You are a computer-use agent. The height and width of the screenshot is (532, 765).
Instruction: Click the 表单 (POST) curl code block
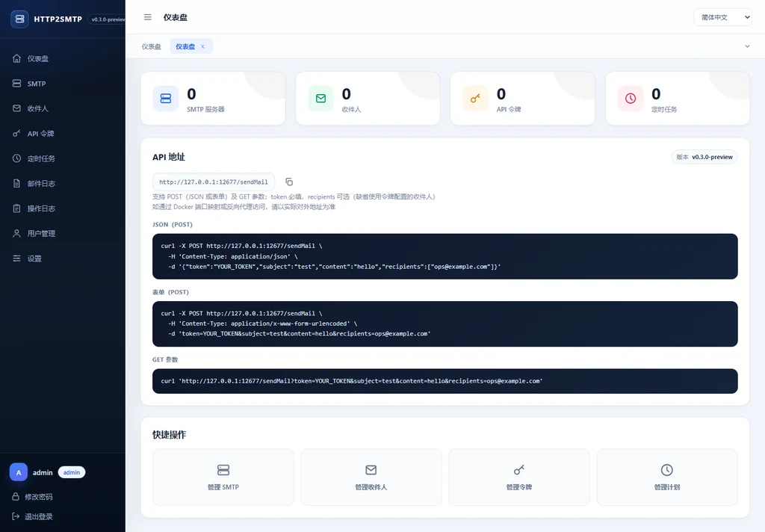[445, 324]
